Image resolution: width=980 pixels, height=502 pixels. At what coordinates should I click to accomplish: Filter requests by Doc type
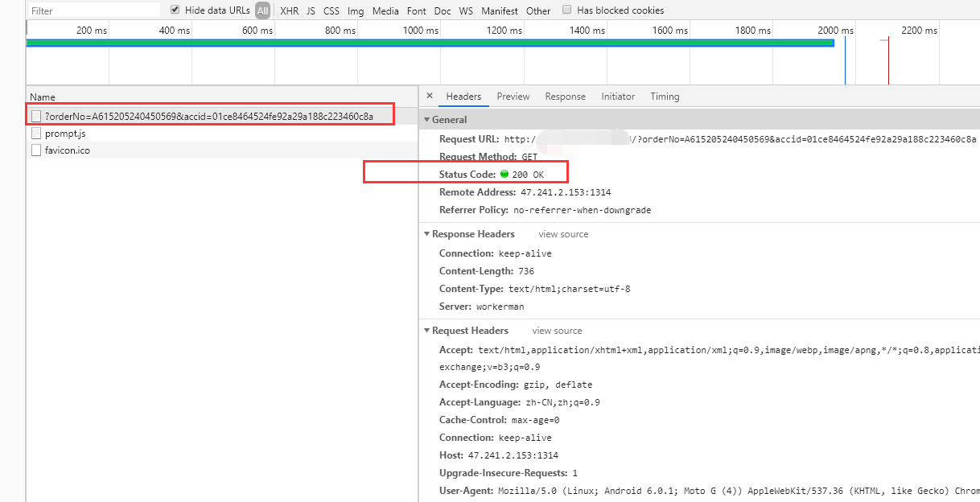[x=443, y=10]
